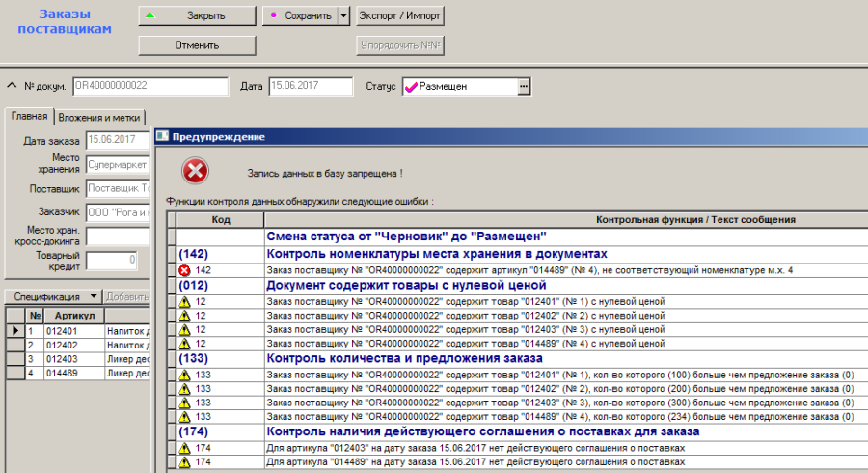Click warning triangle for 012402 quantity 200 row
868x473 pixels.
[x=184, y=389]
